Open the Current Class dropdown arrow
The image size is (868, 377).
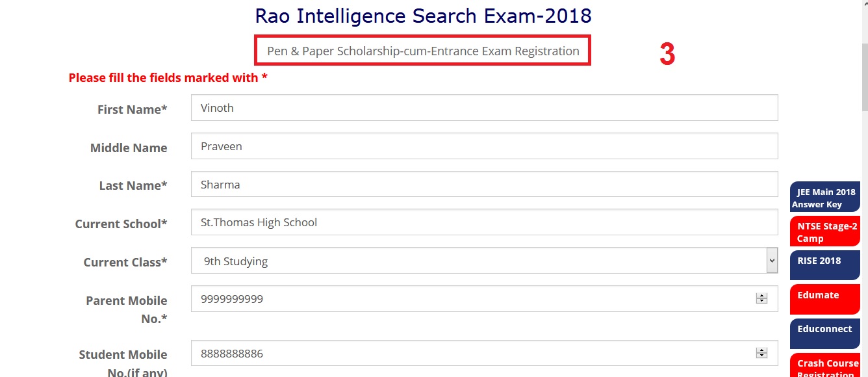(x=772, y=261)
